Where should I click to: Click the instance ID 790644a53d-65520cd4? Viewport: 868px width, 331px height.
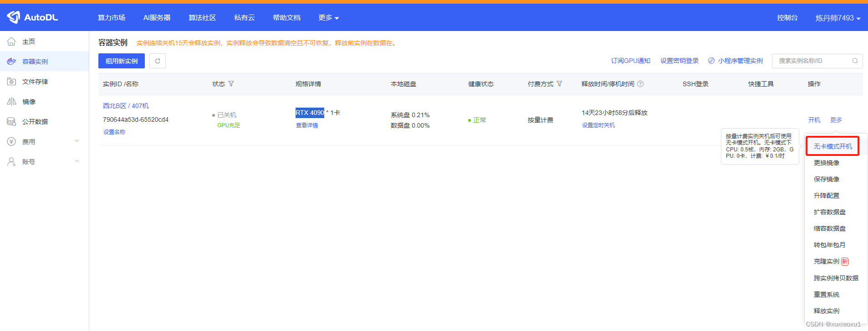[136, 119]
